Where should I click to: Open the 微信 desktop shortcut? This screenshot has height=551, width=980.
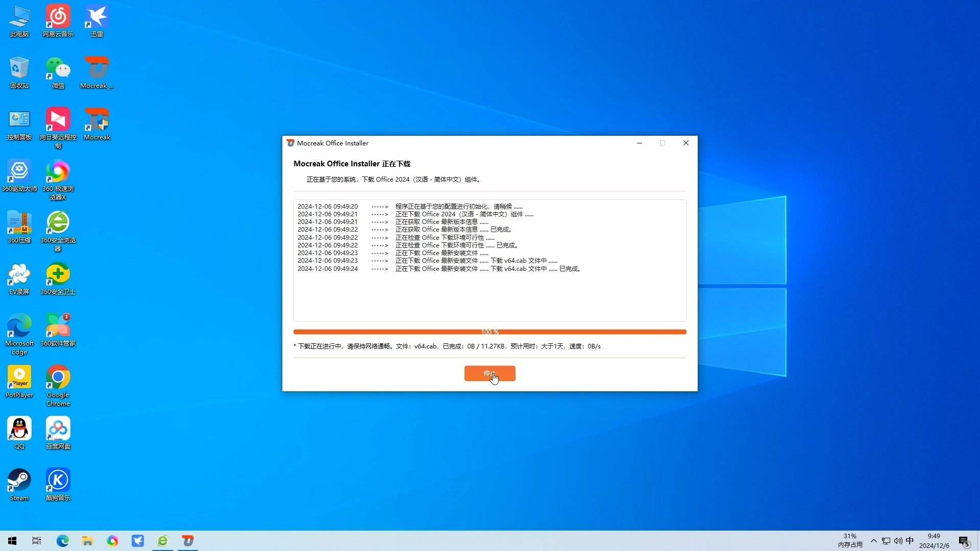58,73
